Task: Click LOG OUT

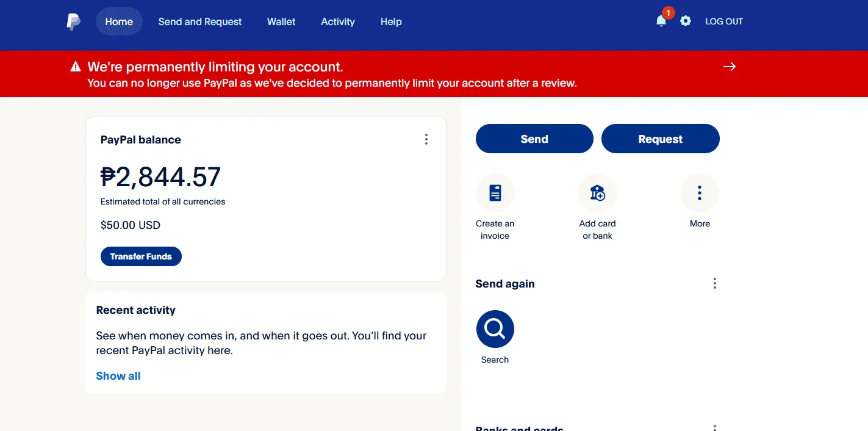Action: tap(724, 21)
